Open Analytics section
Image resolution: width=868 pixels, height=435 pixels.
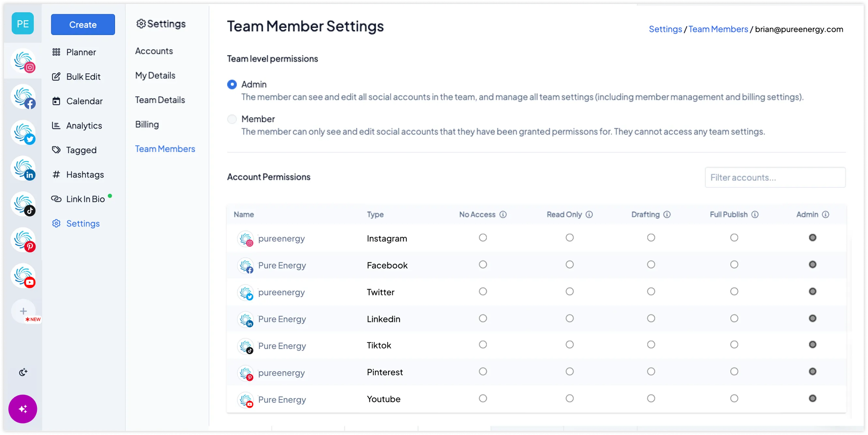[77, 126]
